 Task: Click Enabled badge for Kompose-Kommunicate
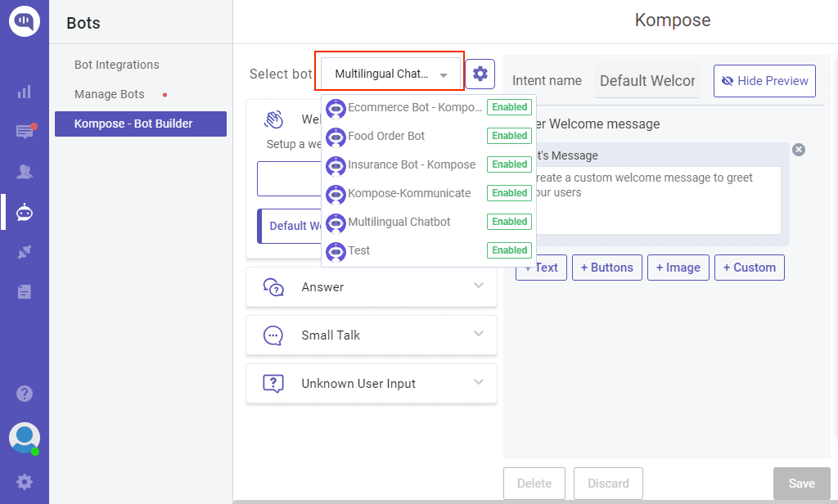click(509, 193)
